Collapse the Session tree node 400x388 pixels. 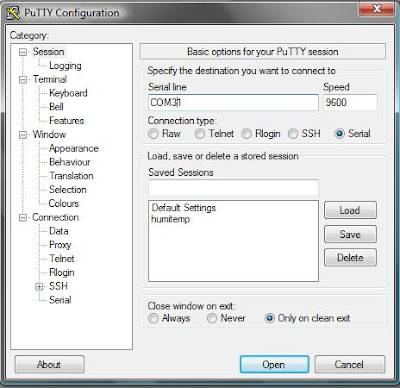23,52
